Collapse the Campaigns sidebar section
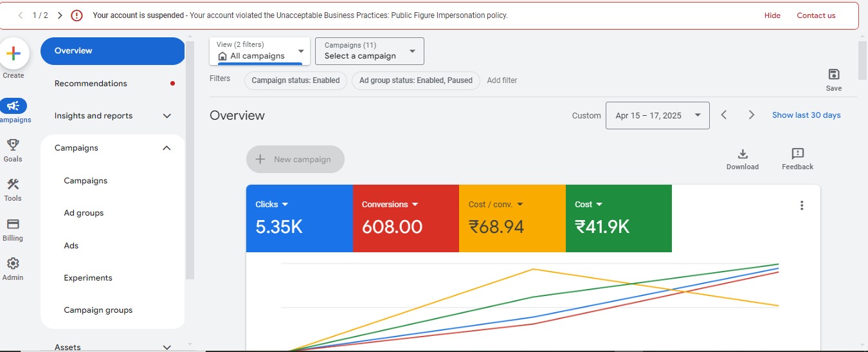 tap(167, 148)
